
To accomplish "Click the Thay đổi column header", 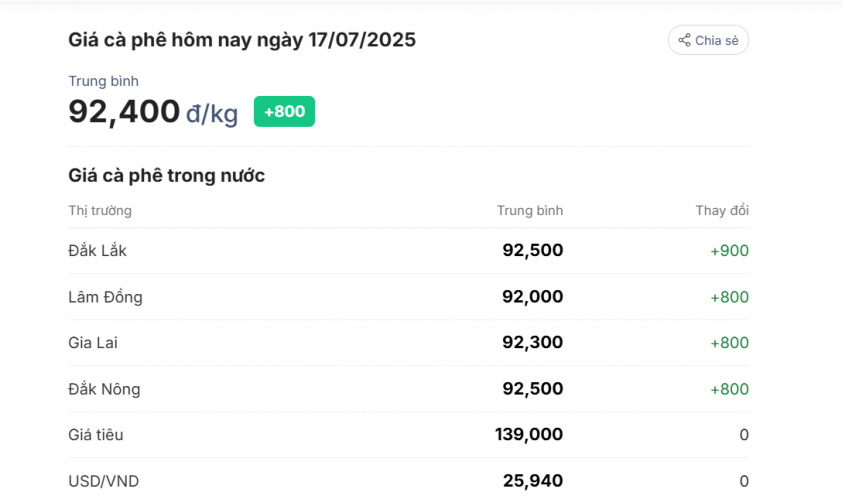I will tap(722, 211).
